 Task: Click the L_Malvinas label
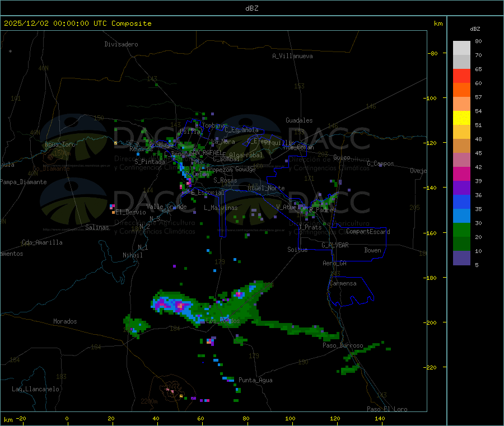click(x=221, y=208)
